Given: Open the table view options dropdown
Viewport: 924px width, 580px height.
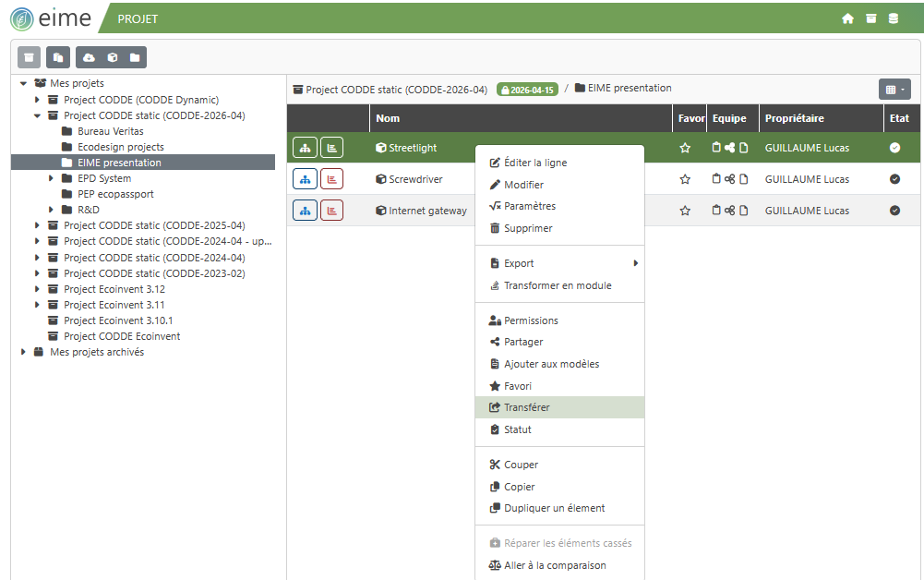Looking at the screenshot, I should (x=894, y=90).
